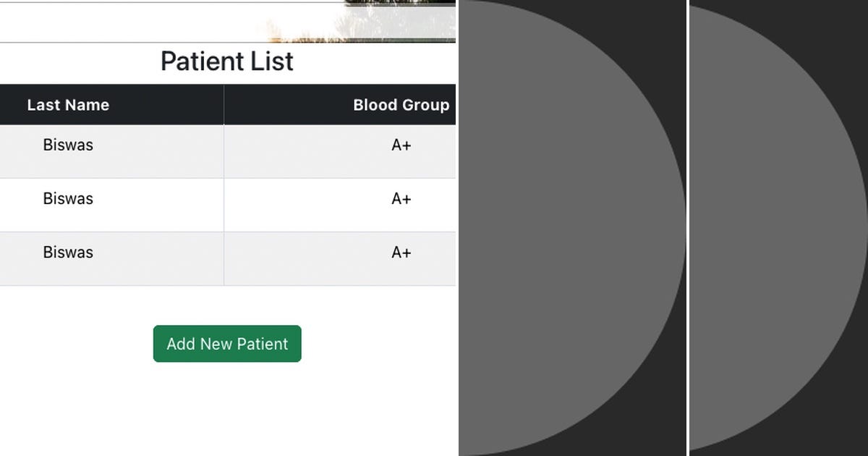This screenshot has width=868, height=456.
Task: Select the Last Name column header
Action: 68,105
